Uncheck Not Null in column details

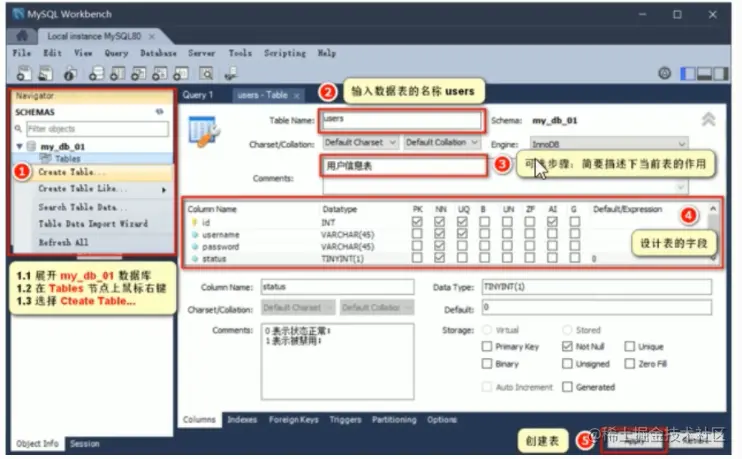567,346
